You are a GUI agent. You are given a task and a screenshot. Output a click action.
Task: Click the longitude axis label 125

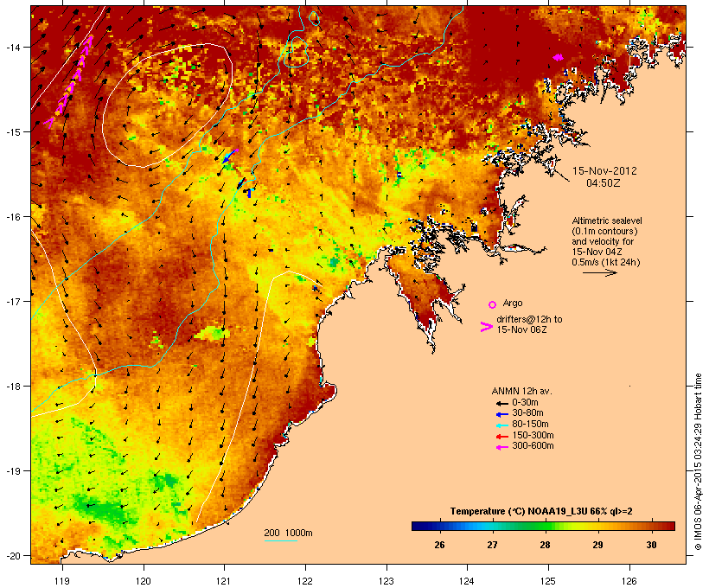coord(548,581)
